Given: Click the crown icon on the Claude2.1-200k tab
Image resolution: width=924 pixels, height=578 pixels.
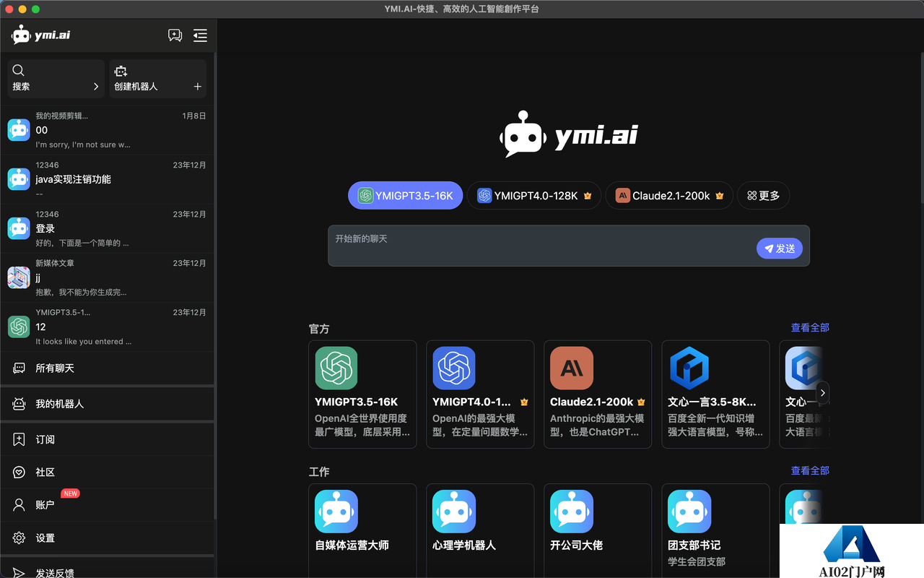Looking at the screenshot, I should point(720,196).
